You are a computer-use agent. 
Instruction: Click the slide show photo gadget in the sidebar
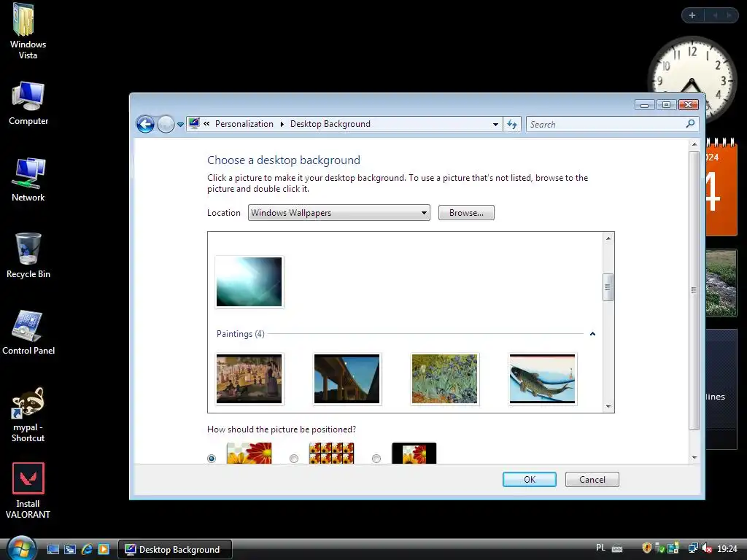721,284
